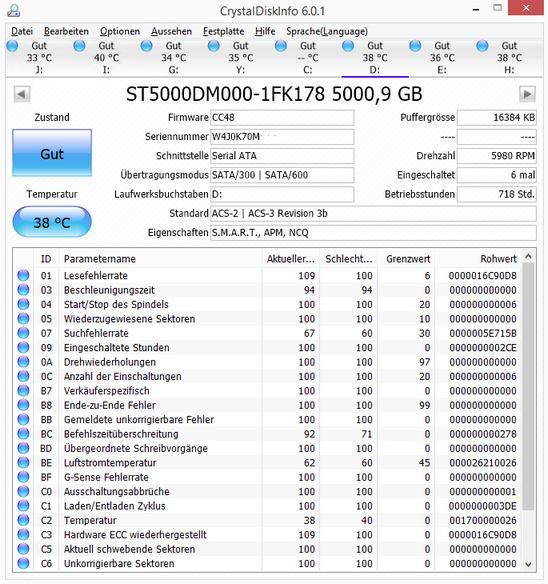Click the Drehzahl 5980 RPM field

[x=497, y=156]
